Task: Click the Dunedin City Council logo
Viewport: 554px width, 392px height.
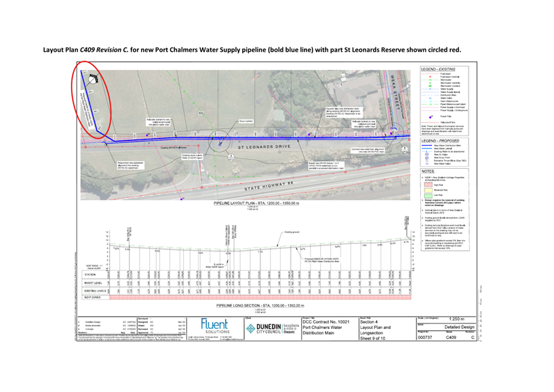Action: [273, 328]
